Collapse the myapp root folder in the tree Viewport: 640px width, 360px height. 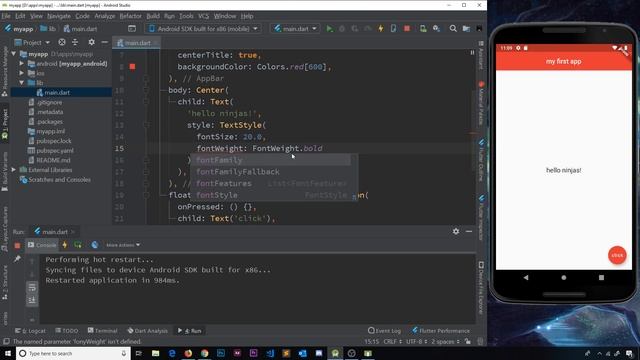coord(14,54)
